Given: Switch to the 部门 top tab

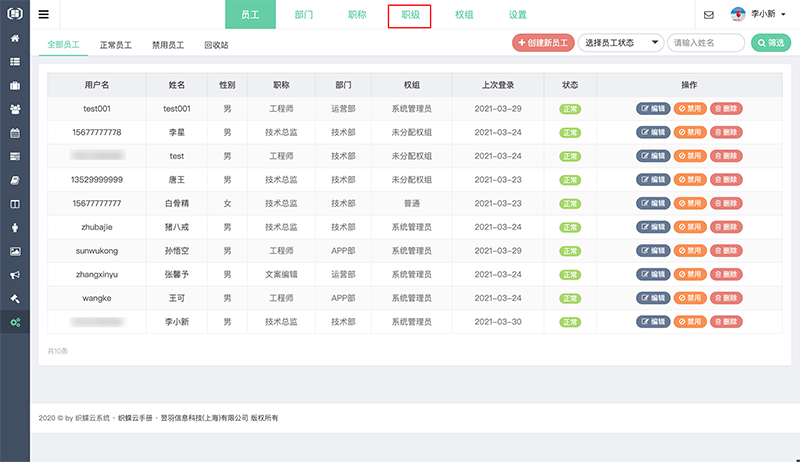Looking at the screenshot, I should click(x=304, y=14).
